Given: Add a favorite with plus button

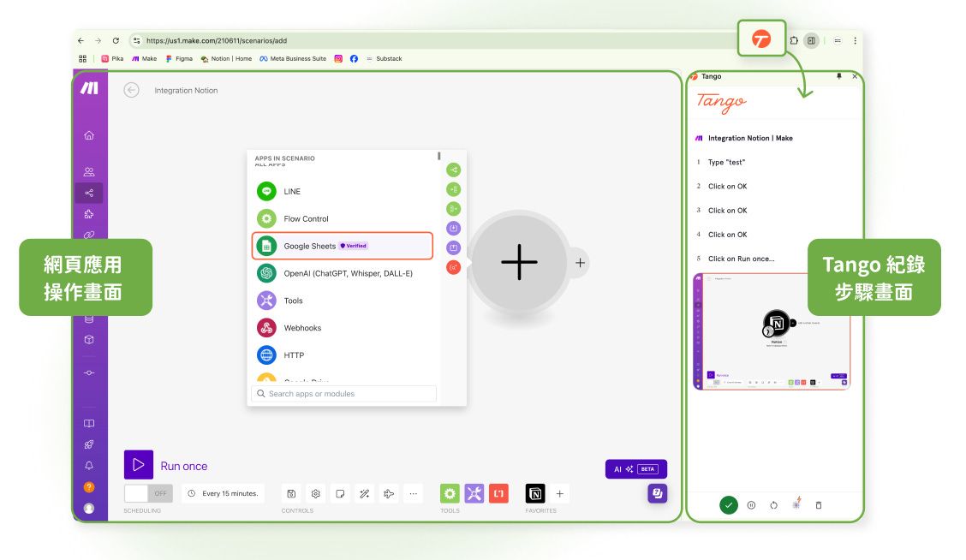Looking at the screenshot, I should (559, 493).
